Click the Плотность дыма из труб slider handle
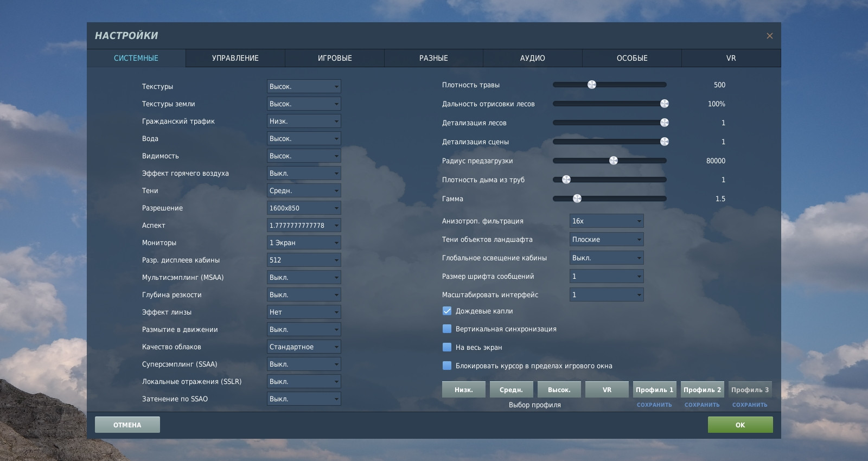 pyautogui.click(x=566, y=180)
